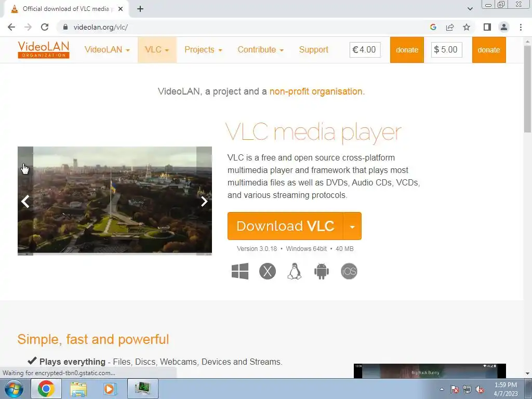532x399 pixels.
Task: Click the taskbar clock showing 1:59 PM
Action: click(506, 389)
